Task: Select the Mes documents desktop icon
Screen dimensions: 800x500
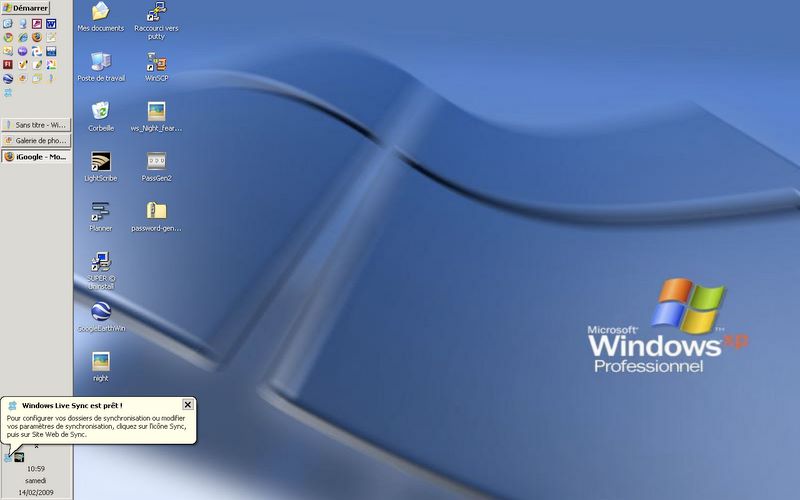Action: click(101, 17)
